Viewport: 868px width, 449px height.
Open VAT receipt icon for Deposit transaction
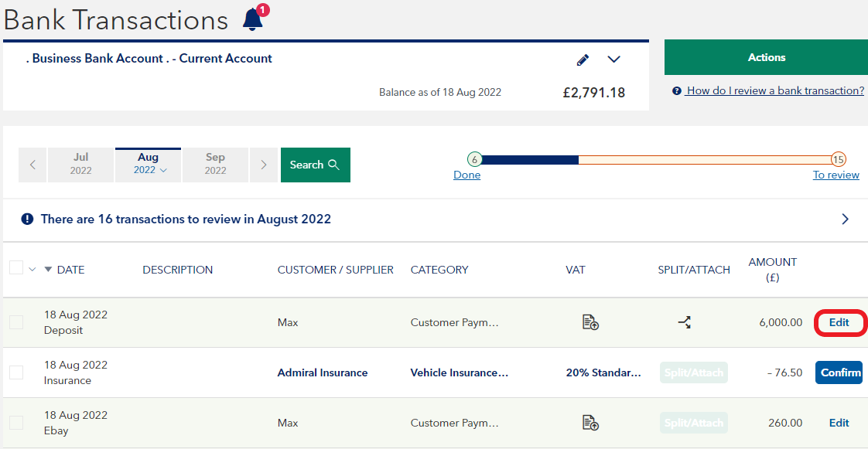tap(590, 323)
